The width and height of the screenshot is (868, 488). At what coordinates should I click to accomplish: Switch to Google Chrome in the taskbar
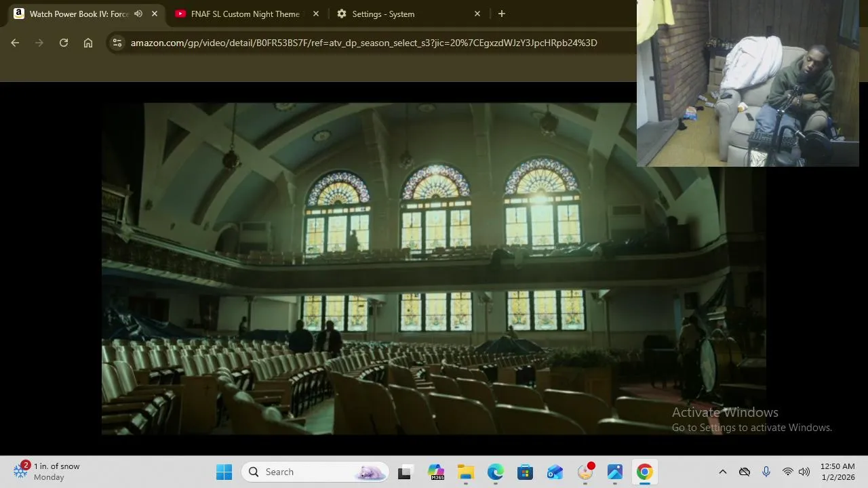click(645, 472)
